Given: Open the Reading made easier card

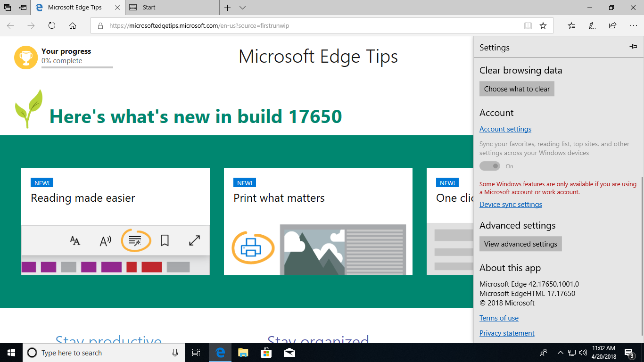Looking at the screenshot, I should 116,222.
